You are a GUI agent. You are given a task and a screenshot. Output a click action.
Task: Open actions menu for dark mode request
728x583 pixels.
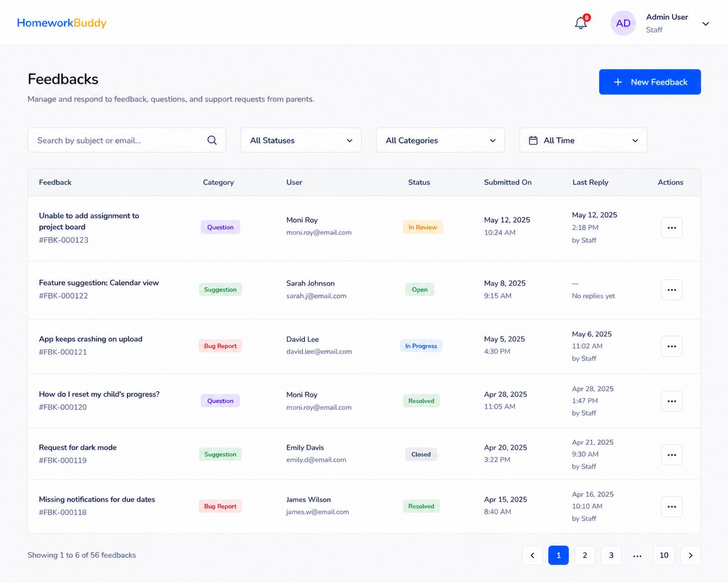pos(671,455)
